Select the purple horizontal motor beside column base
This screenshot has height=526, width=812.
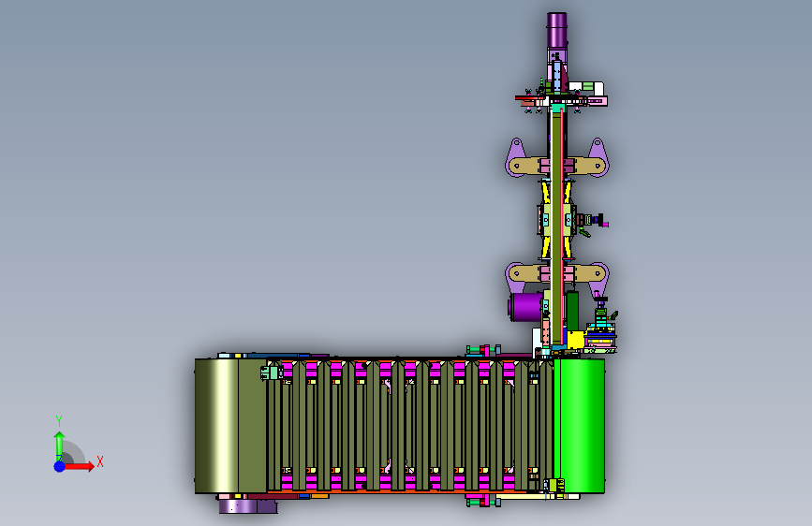(x=525, y=307)
